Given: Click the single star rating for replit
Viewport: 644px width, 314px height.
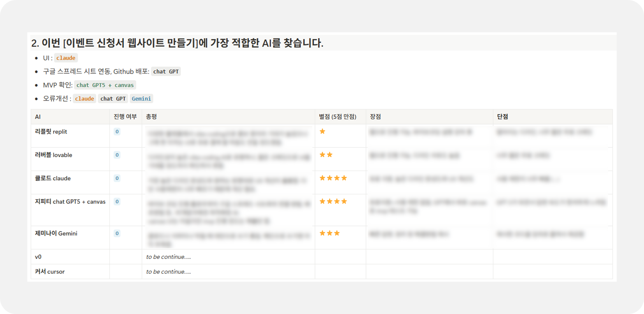Looking at the screenshot, I should (322, 131).
